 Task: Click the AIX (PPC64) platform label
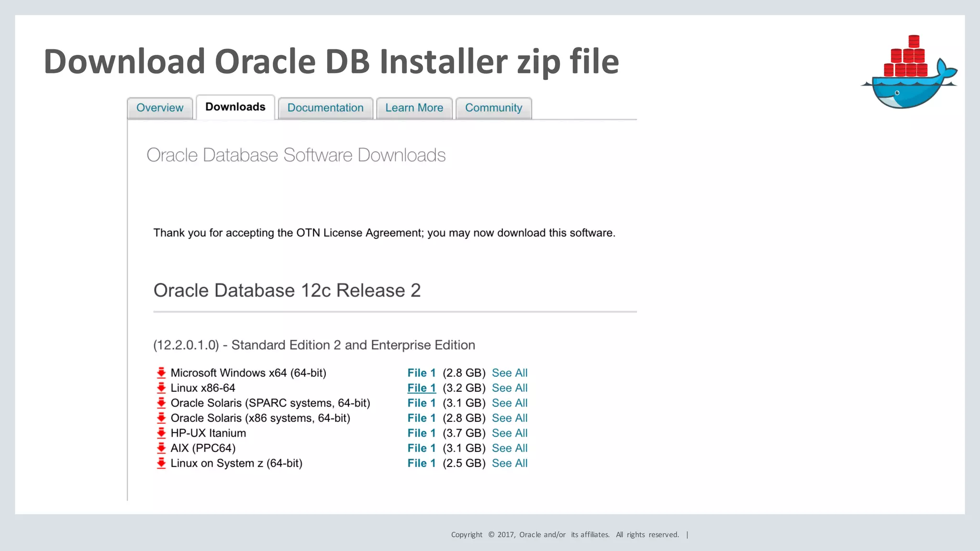click(203, 448)
